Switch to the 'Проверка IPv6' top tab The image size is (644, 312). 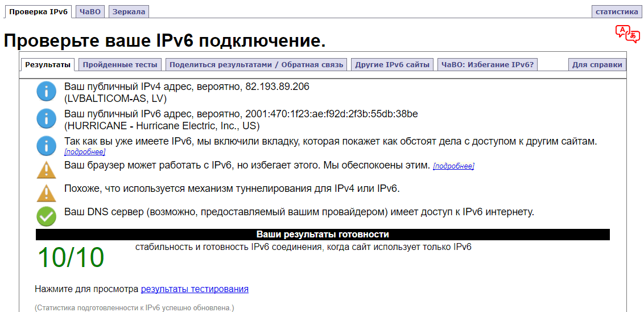[39, 12]
